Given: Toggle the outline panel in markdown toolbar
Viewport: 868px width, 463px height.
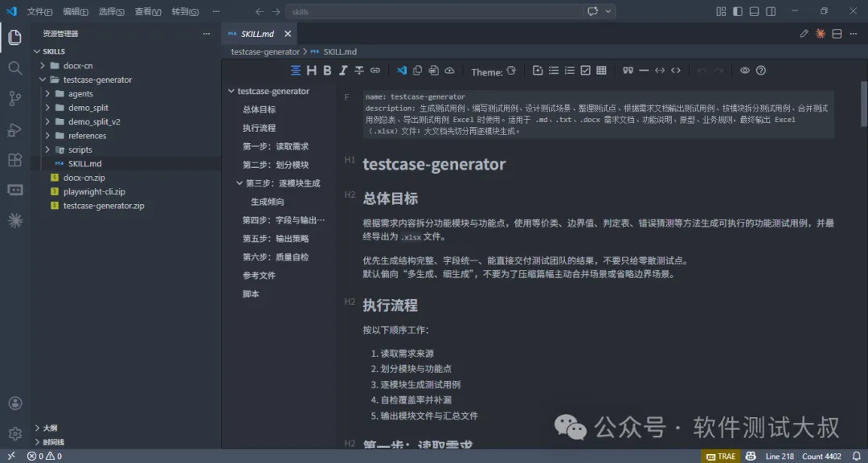Looking at the screenshot, I should pos(296,71).
